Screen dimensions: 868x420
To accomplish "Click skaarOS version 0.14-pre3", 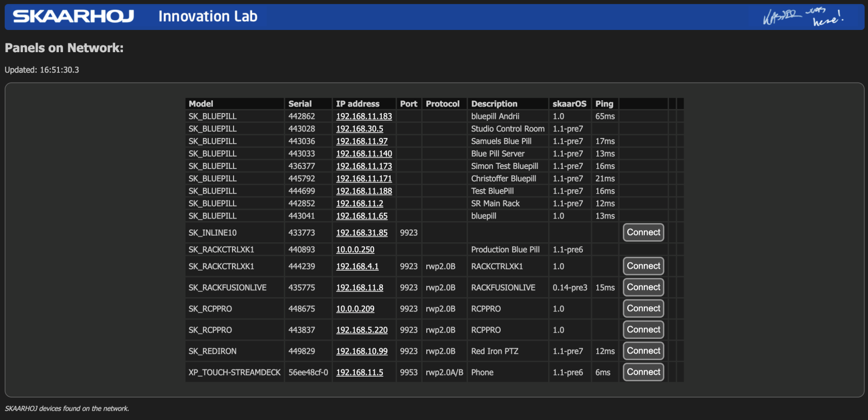I will coord(570,287).
